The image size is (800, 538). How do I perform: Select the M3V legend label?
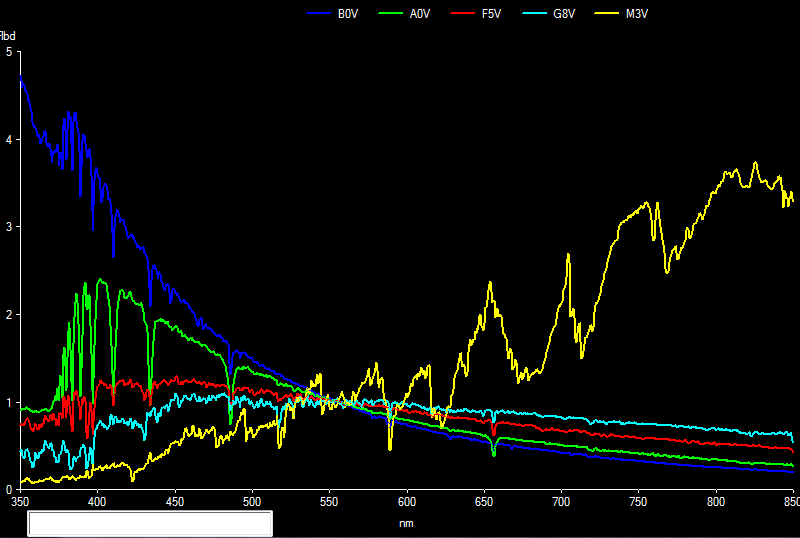[x=636, y=14]
